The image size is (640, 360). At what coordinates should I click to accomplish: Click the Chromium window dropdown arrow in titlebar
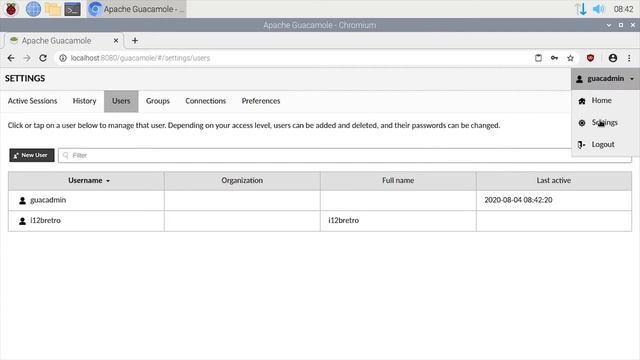[609, 25]
